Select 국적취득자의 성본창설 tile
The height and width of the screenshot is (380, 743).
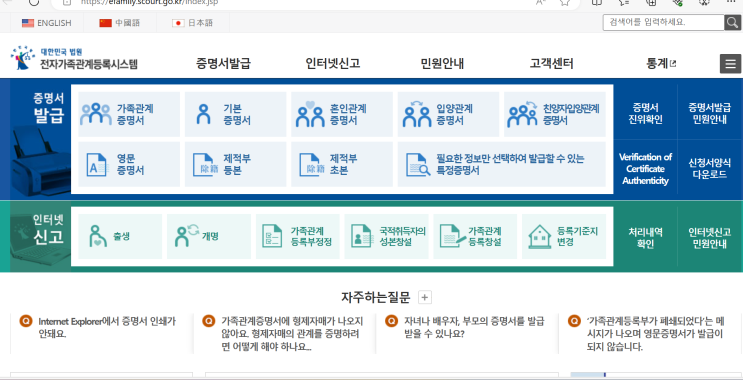[386, 236]
